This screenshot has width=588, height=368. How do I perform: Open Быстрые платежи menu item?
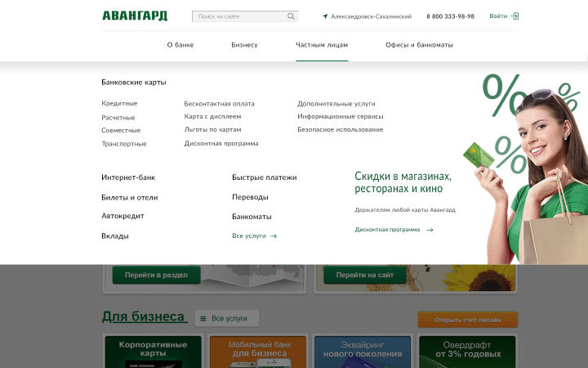(x=264, y=177)
